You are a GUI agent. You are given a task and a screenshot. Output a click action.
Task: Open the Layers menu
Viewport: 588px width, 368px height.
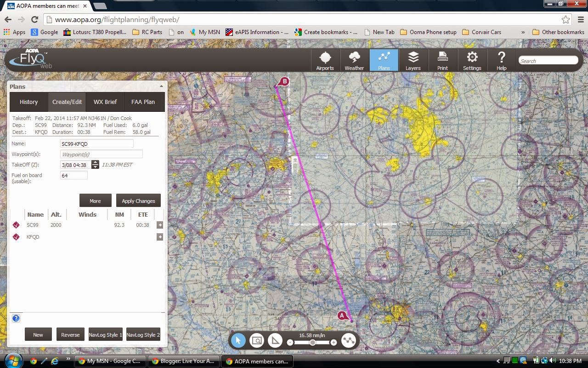coord(413,61)
